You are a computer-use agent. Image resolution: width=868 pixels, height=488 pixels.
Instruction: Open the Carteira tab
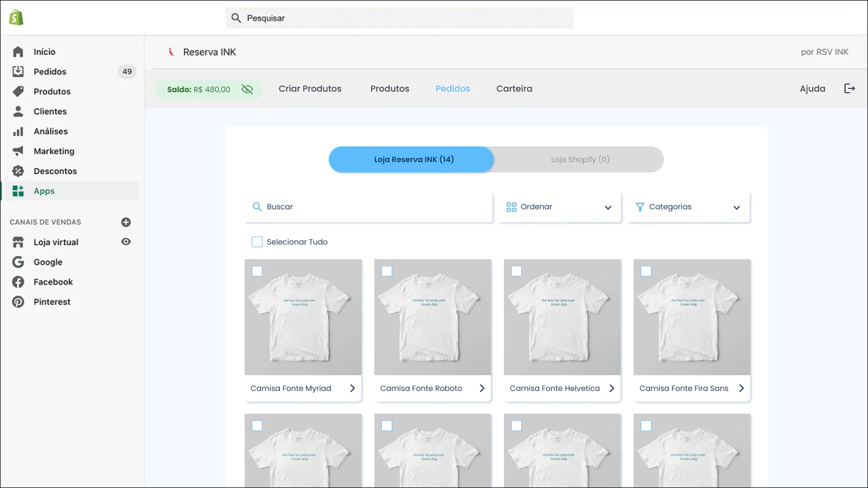click(x=514, y=88)
